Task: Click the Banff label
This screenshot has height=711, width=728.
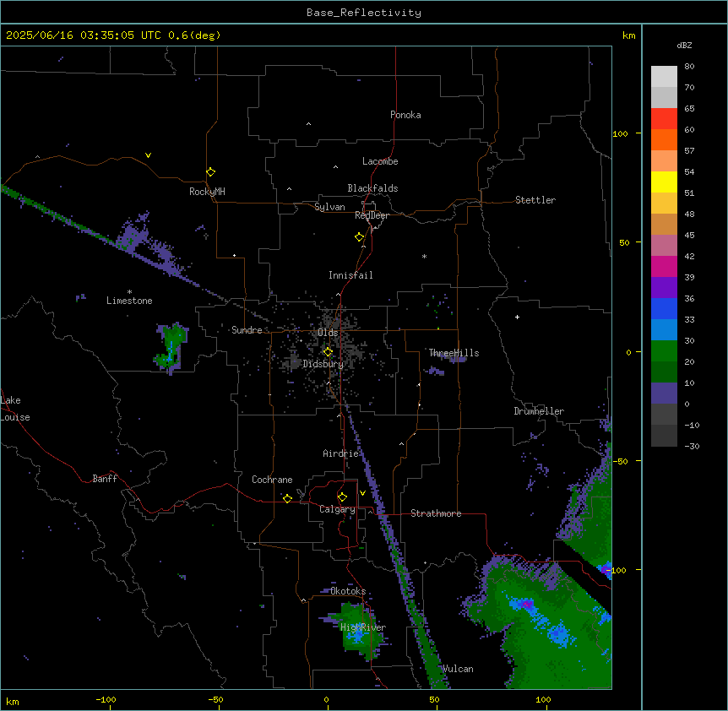Action: click(105, 479)
